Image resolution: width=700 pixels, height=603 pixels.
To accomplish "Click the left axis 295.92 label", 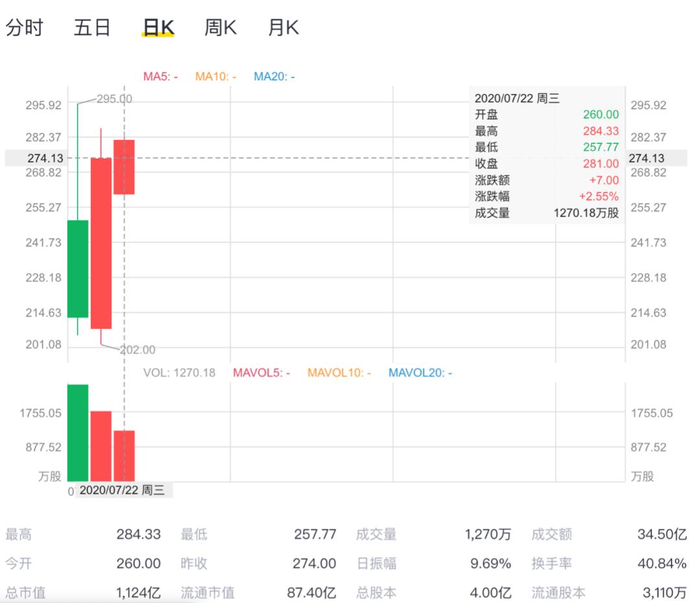I will [x=43, y=106].
